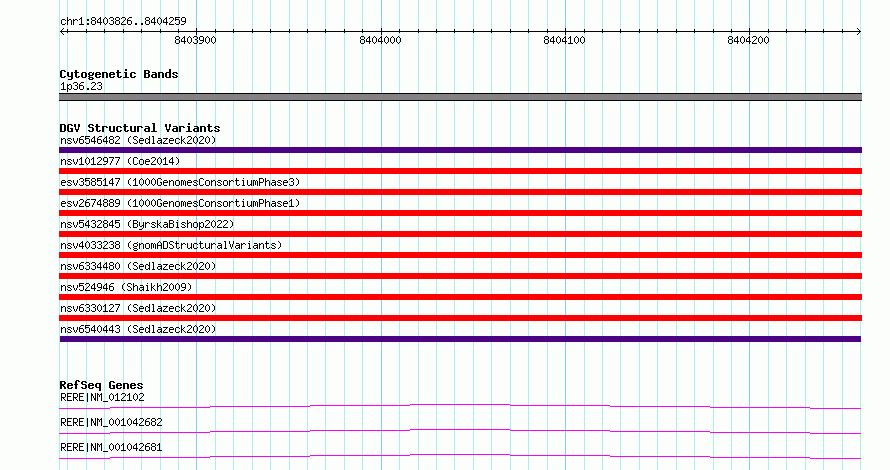Viewport: 890px width, 470px height.
Task: Open variant nsv1012977 (Coe2014) label
Action: tap(120, 161)
